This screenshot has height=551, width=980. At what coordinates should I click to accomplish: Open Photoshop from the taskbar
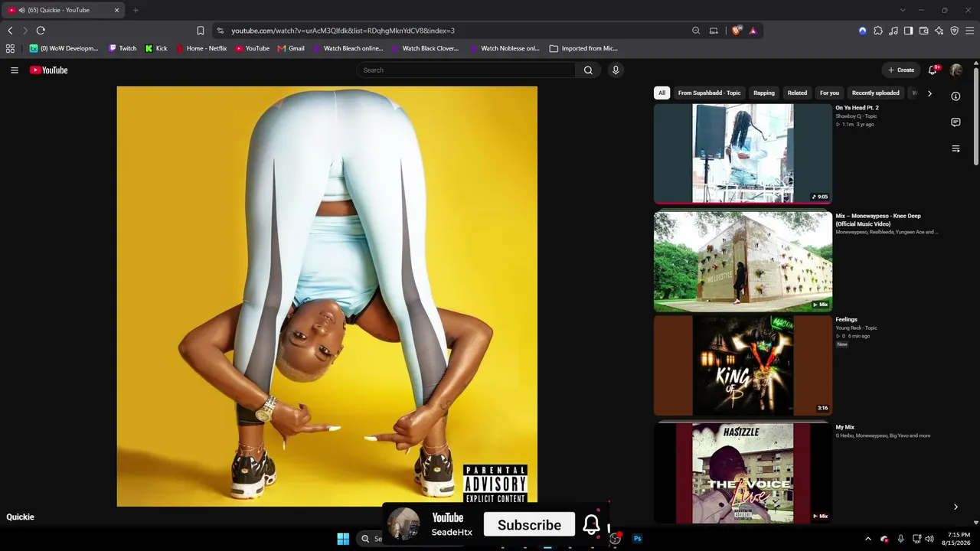point(637,539)
